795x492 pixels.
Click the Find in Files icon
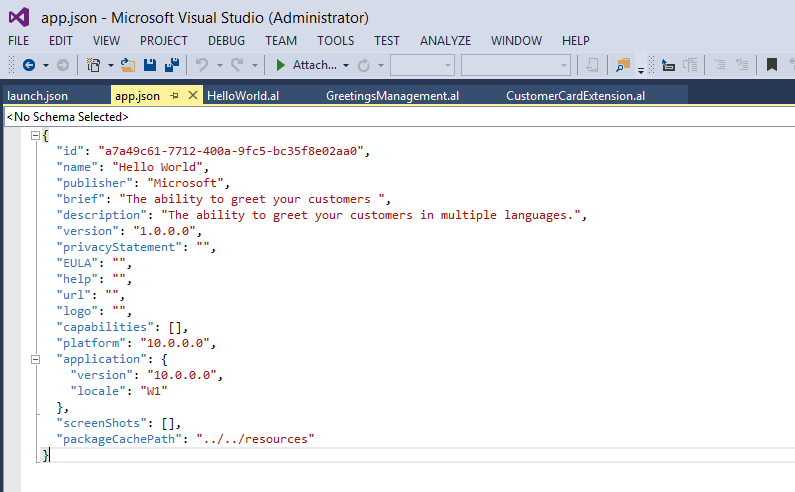(623, 65)
